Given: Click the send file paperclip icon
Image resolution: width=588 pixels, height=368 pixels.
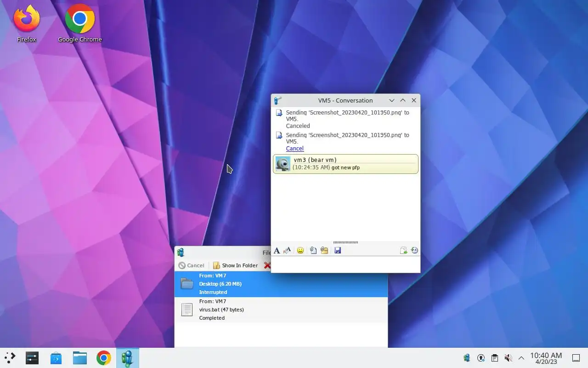Looking at the screenshot, I should 313,251.
